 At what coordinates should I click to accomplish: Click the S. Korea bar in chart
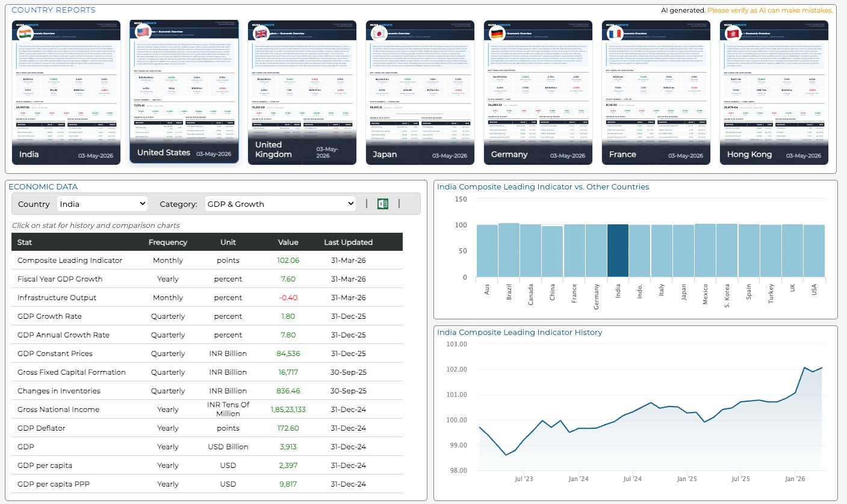point(727,251)
